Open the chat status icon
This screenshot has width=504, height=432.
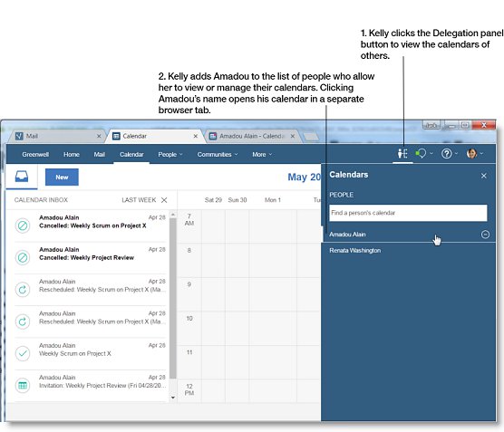tap(421, 154)
